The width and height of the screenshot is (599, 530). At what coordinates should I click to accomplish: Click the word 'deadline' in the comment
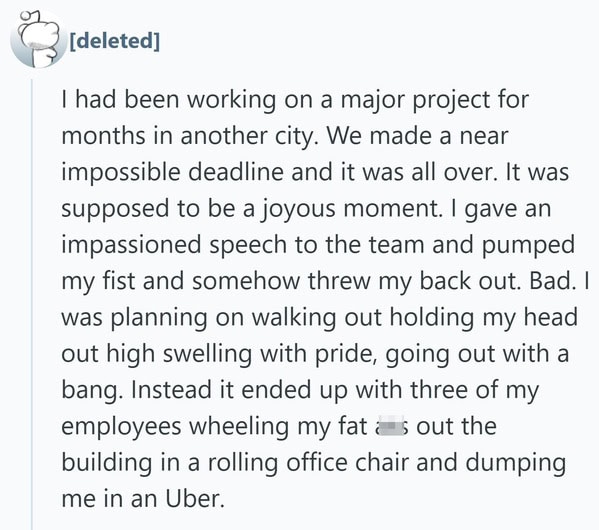tap(236, 172)
